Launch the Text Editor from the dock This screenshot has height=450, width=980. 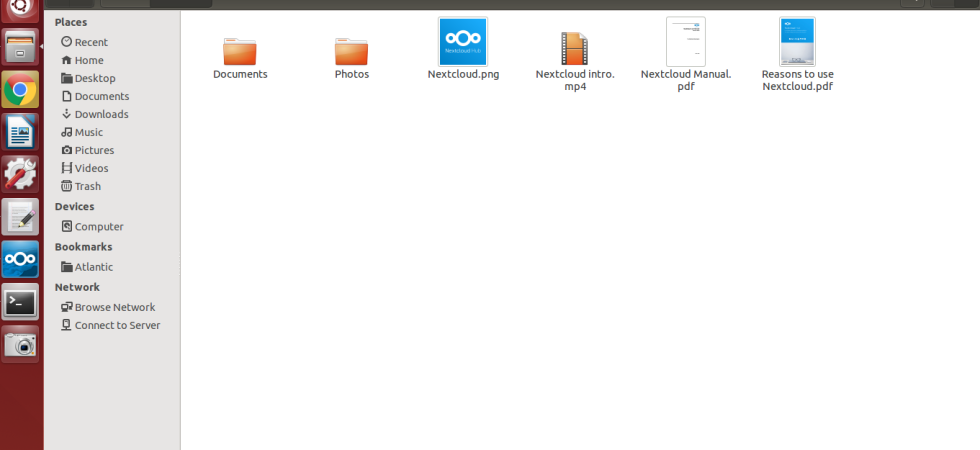pyautogui.click(x=21, y=217)
